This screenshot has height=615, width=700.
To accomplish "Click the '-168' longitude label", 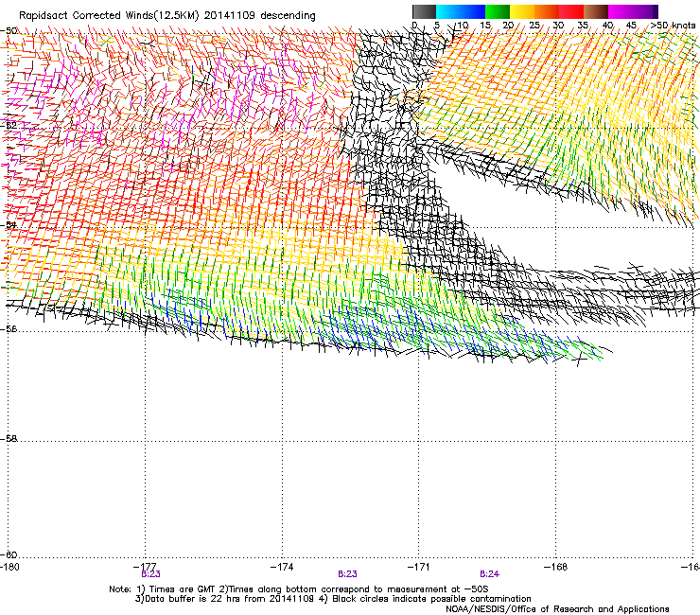I will click(x=556, y=567).
